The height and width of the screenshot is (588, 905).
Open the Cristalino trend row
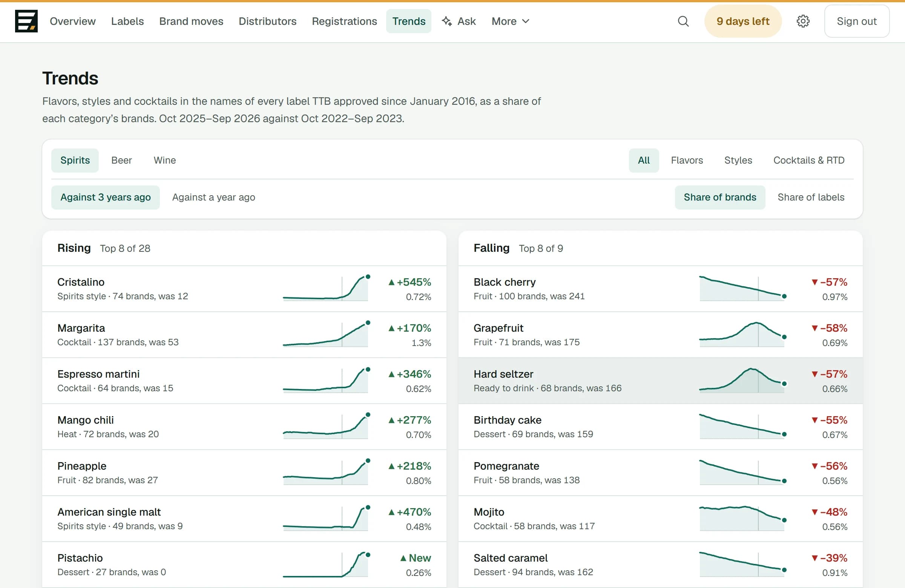[244, 289]
